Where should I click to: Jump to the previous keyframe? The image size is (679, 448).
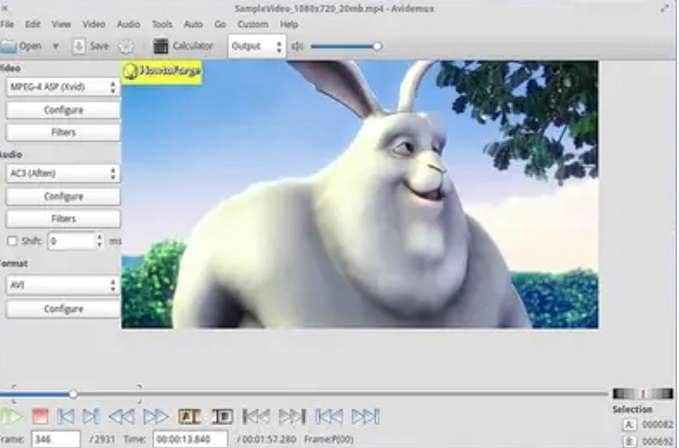[121, 416]
